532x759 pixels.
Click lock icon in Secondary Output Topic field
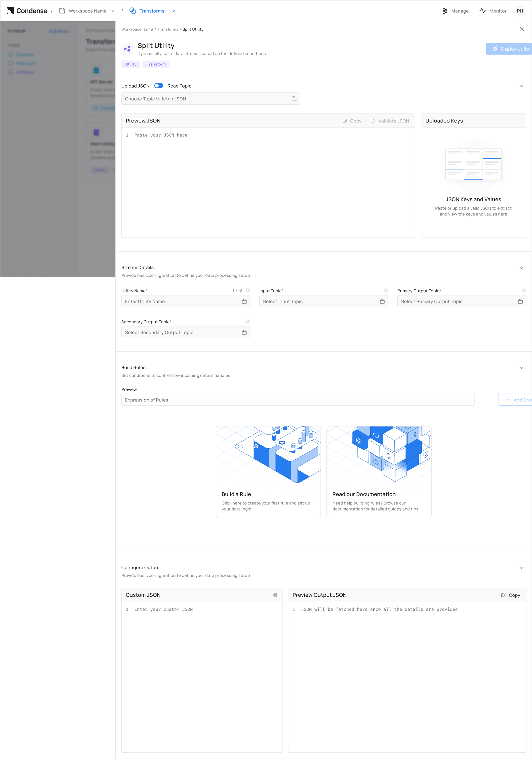pyautogui.click(x=244, y=332)
